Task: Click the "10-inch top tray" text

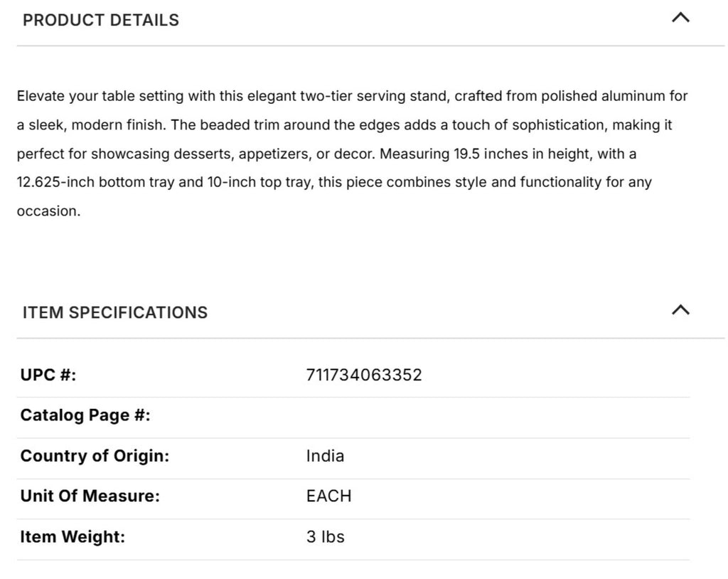Action: [x=258, y=182]
